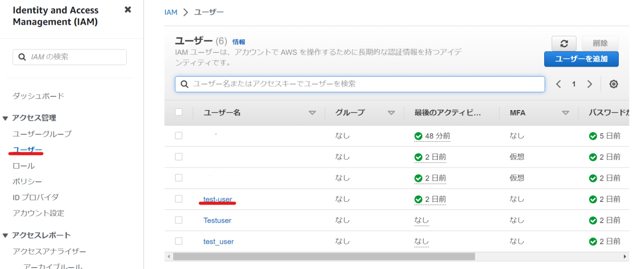Select ユーザー in sidebar
This screenshot has width=644, height=269.
(x=27, y=150)
